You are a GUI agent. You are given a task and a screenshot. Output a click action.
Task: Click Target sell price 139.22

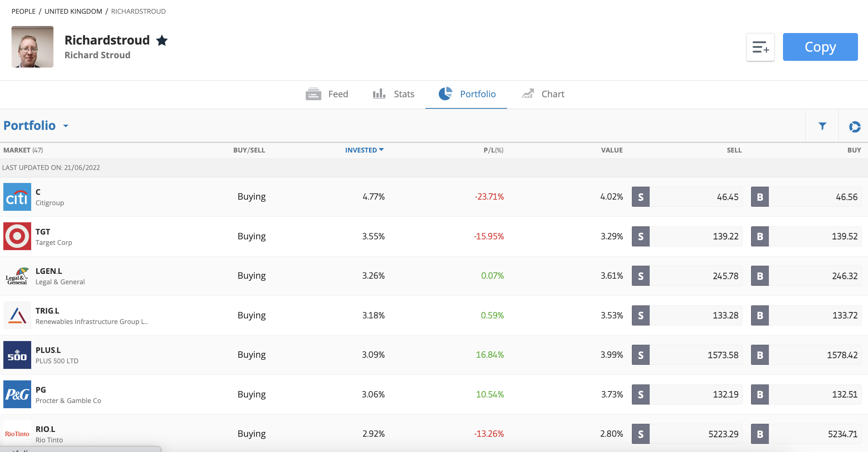[725, 236]
